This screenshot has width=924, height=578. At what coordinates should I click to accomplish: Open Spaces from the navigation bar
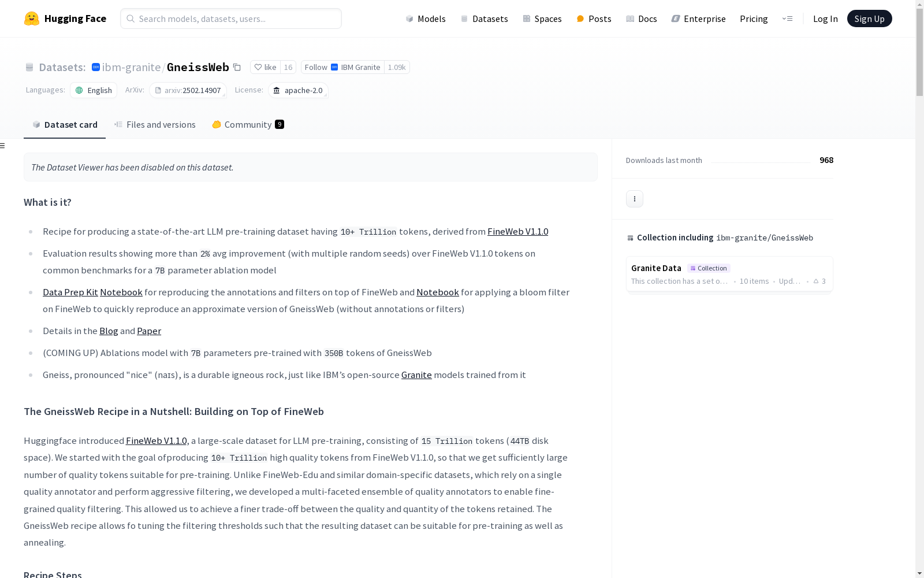click(x=542, y=18)
